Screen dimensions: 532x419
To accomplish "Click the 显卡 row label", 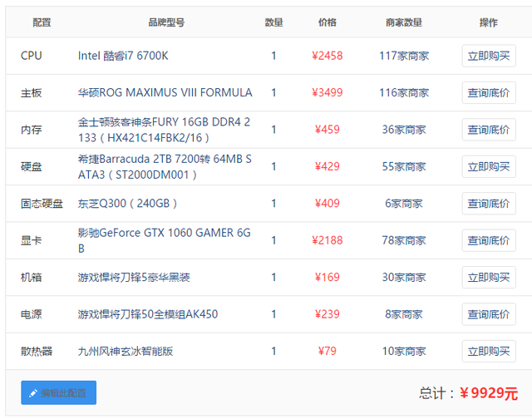I will pyautogui.click(x=32, y=240).
